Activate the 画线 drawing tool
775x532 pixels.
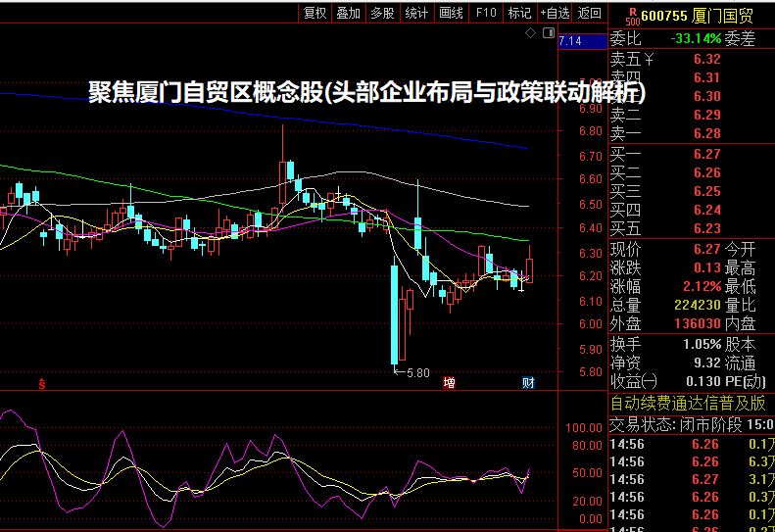pos(452,14)
